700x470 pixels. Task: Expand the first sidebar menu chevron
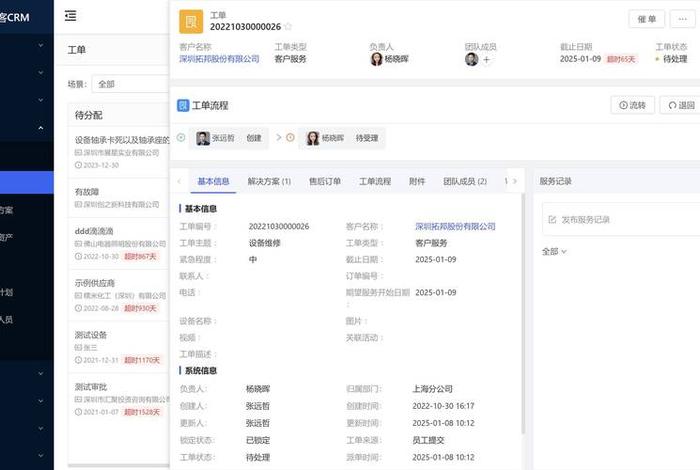41,45
